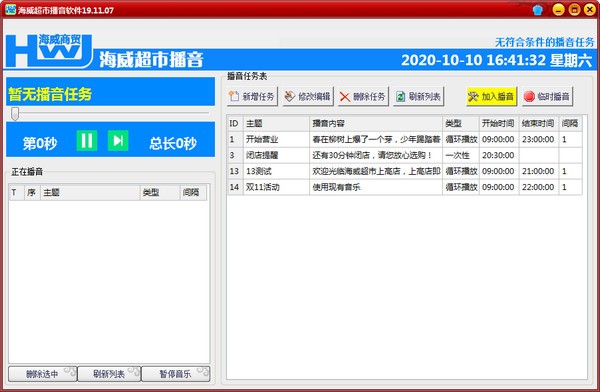This screenshot has height=392, width=600.
Task: Click the 新增任务 add task button
Action: [252, 96]
